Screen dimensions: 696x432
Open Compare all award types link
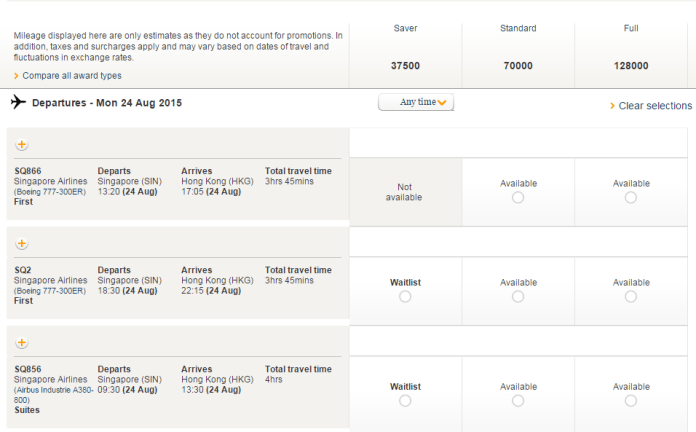(x=72, y=76)
